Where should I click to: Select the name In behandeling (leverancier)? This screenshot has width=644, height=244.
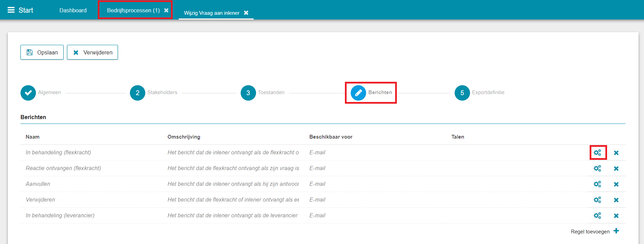coord(60,215)
